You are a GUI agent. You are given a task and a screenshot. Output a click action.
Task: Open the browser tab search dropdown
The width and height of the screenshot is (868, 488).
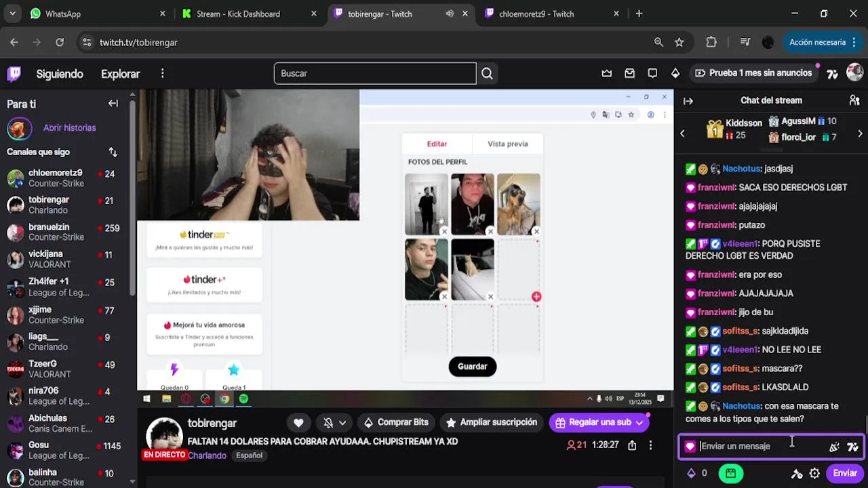pos(12,14)
